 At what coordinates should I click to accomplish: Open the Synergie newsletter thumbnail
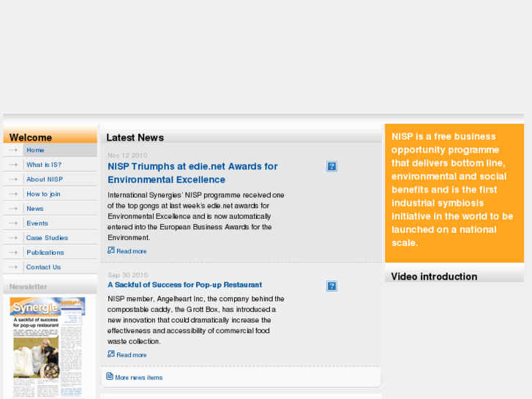pos(48,347)
